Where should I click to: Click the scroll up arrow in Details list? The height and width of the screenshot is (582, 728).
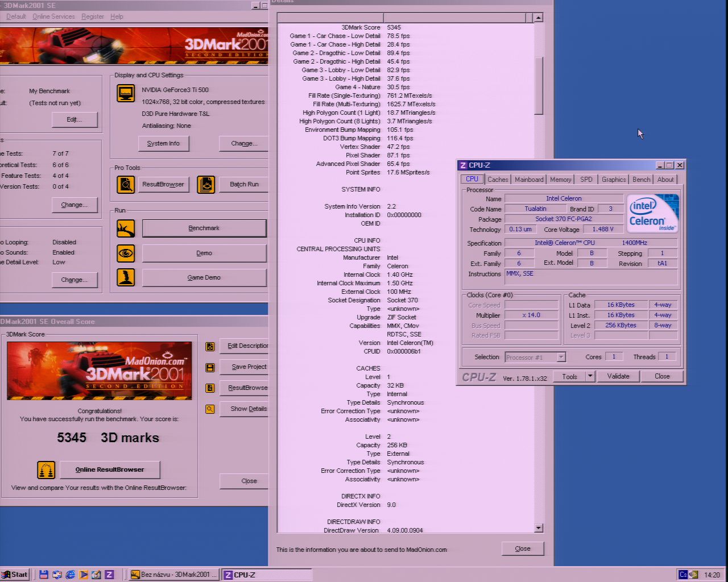pos(539,18)
